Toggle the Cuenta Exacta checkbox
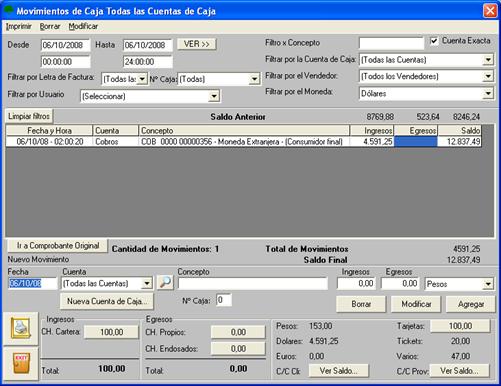 [x=434, y=41]
